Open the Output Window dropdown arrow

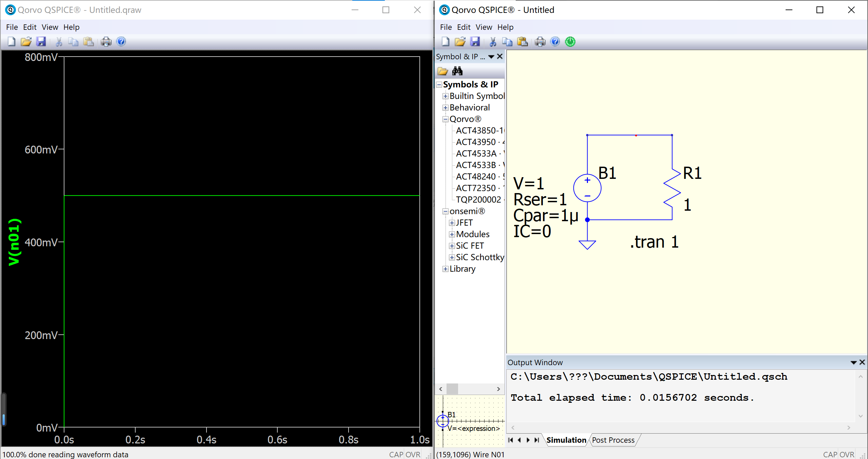(853, 362)
